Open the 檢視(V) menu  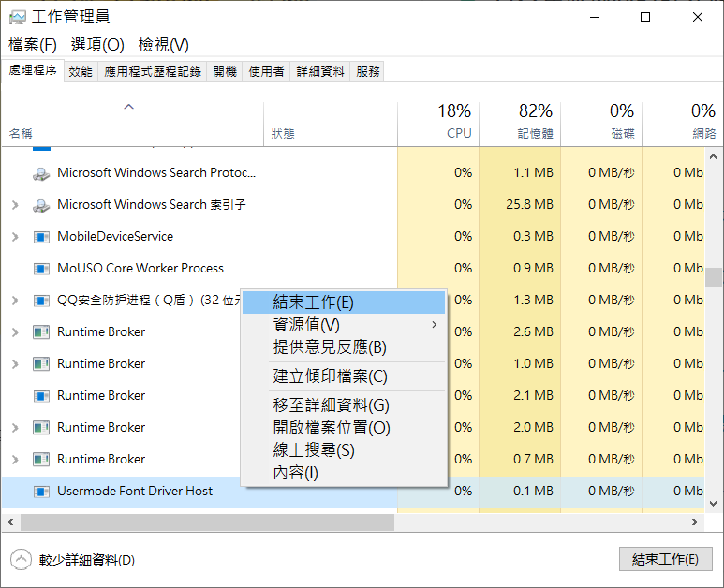(x=164, y=45)
